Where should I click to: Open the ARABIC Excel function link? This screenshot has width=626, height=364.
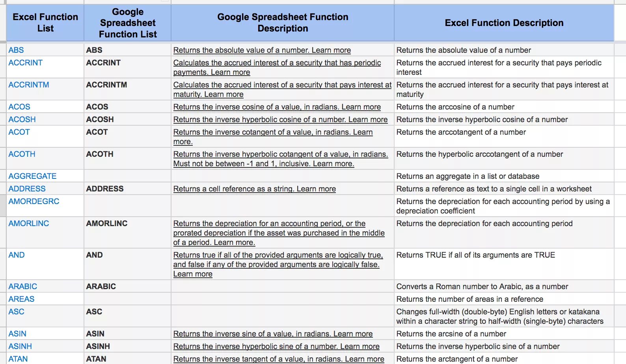23,286
